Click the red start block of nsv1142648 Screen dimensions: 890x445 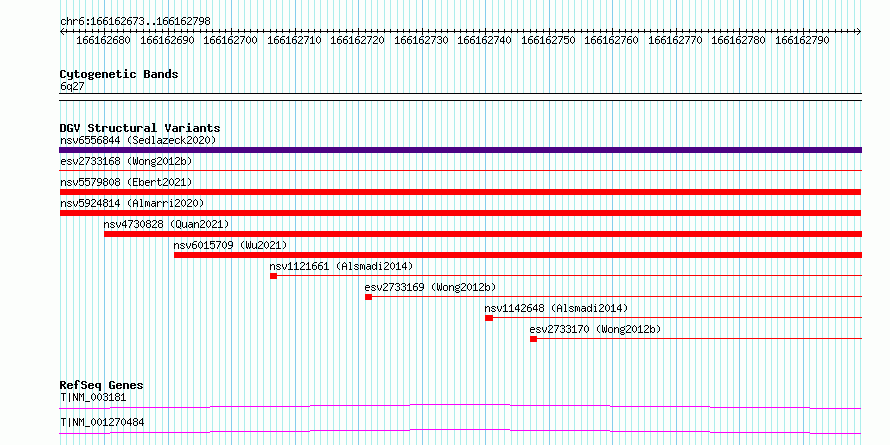click(489, 318)
